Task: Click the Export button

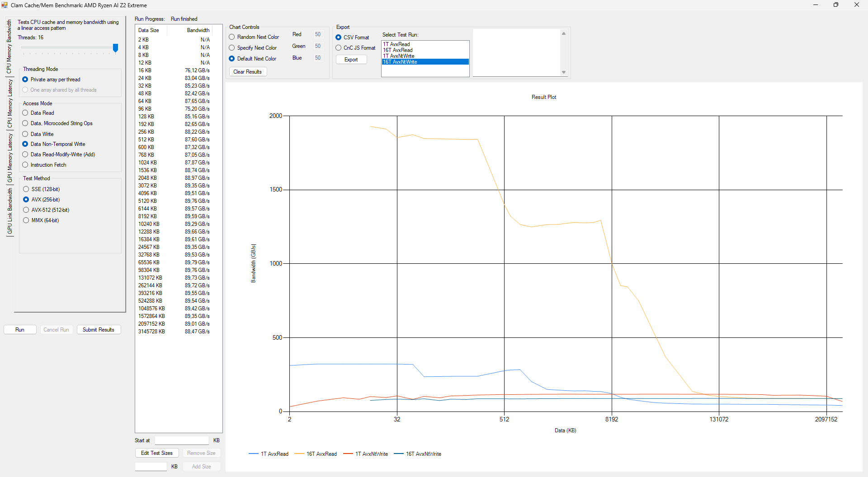Action: coord(351,60)
